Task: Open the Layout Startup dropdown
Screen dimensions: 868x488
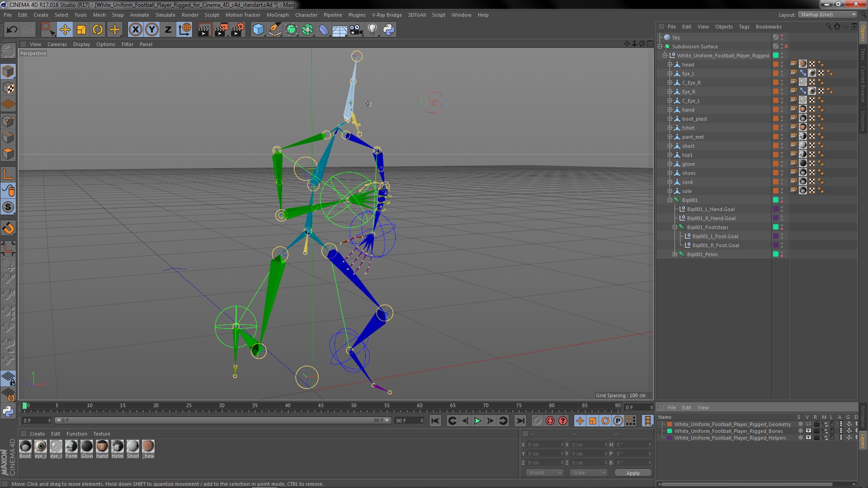Action: click(827, 15)
